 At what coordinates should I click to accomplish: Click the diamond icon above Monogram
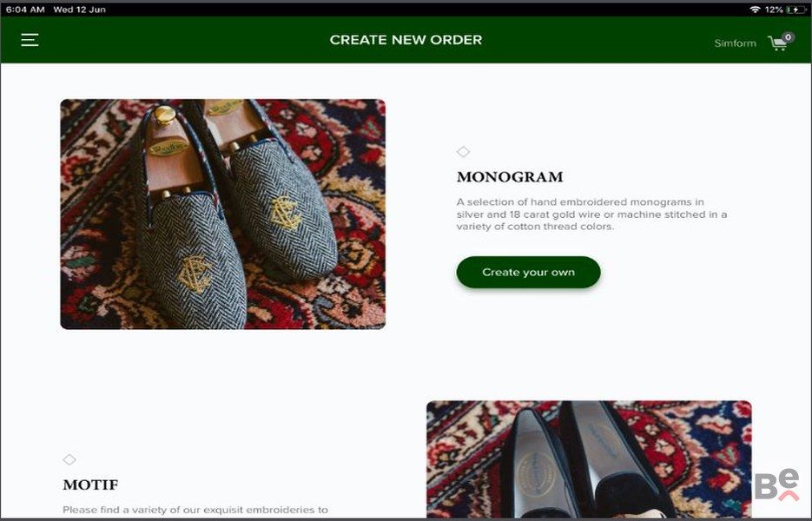[463, 152]
